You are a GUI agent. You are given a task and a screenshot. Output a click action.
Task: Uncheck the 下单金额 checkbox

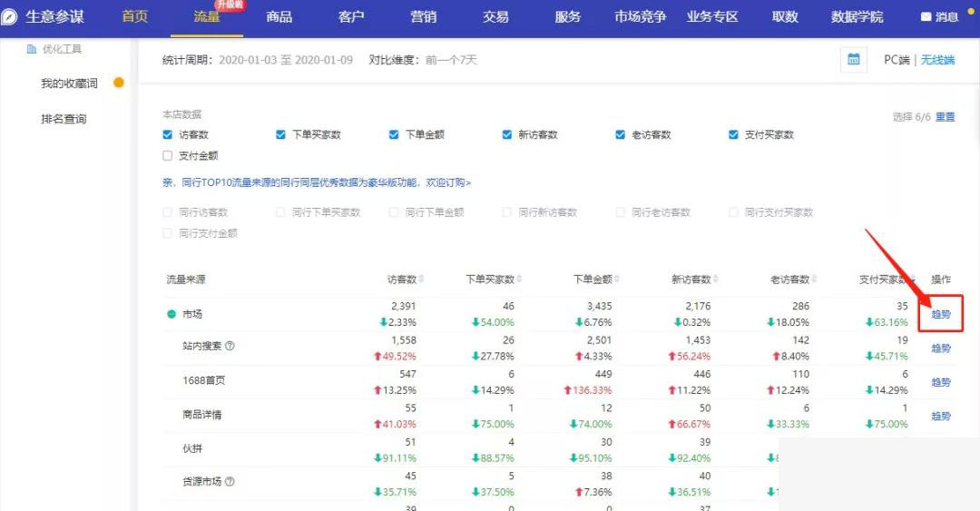point(394,135)
